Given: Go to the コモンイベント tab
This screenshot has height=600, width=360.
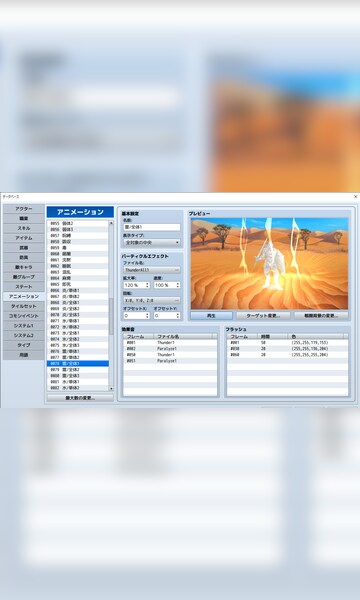Looking at the screenshot, I should pyautogui.click(x=24, y=316).
